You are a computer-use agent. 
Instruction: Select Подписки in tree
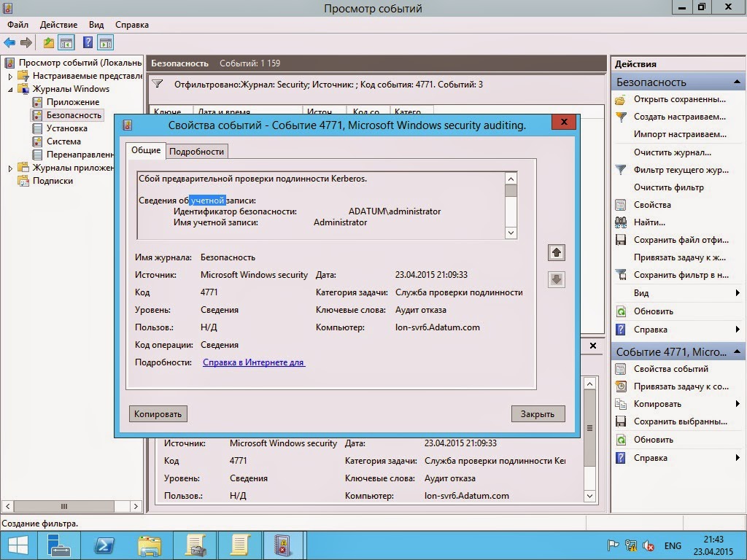tap(53, 181)
